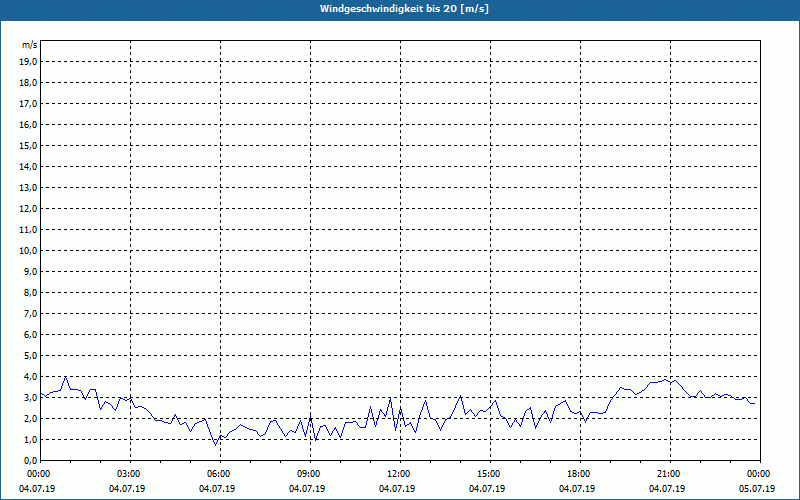Pick the '04.07.19' date below 15:00
The height and width of the screenshot is (500, 800).
tap(487, 489)
